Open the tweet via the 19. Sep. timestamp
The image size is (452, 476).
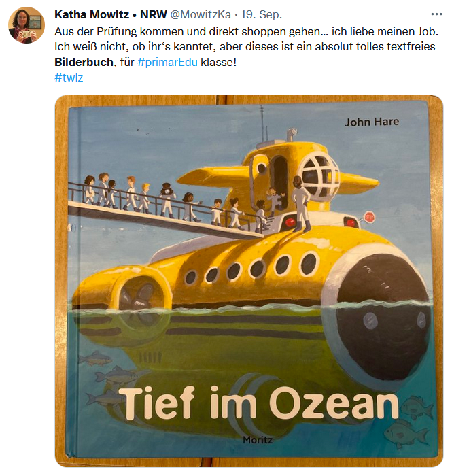pos(262,14)
